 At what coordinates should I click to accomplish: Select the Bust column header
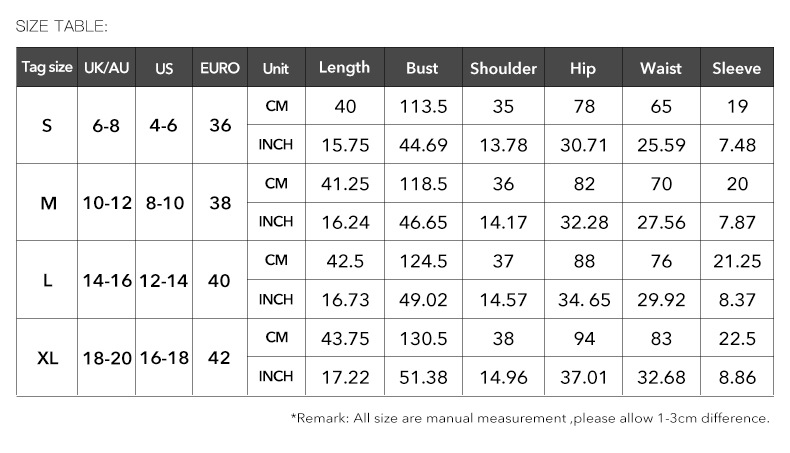[x=422, y=69]
